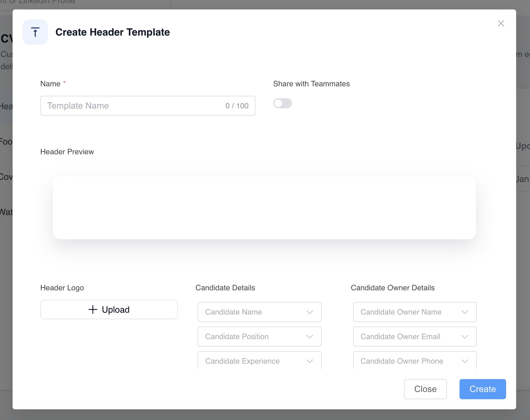
Task: Click the 'Candidate Owner Details' label
Action: 393,288
